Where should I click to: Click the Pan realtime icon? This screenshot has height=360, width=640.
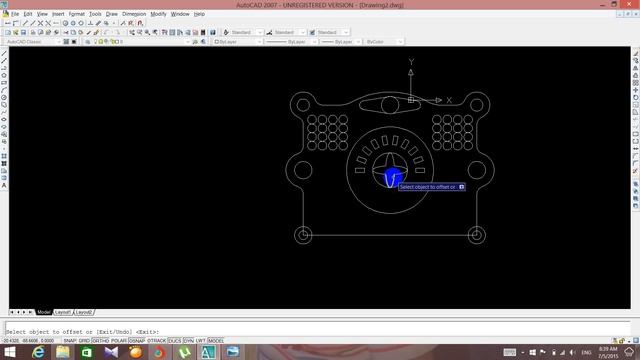(132, 32)
